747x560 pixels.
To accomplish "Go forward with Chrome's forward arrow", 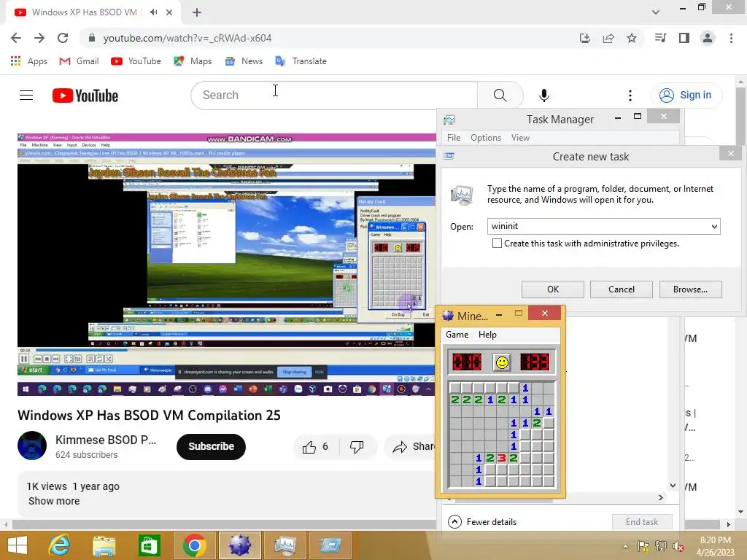I will point(39,38).
